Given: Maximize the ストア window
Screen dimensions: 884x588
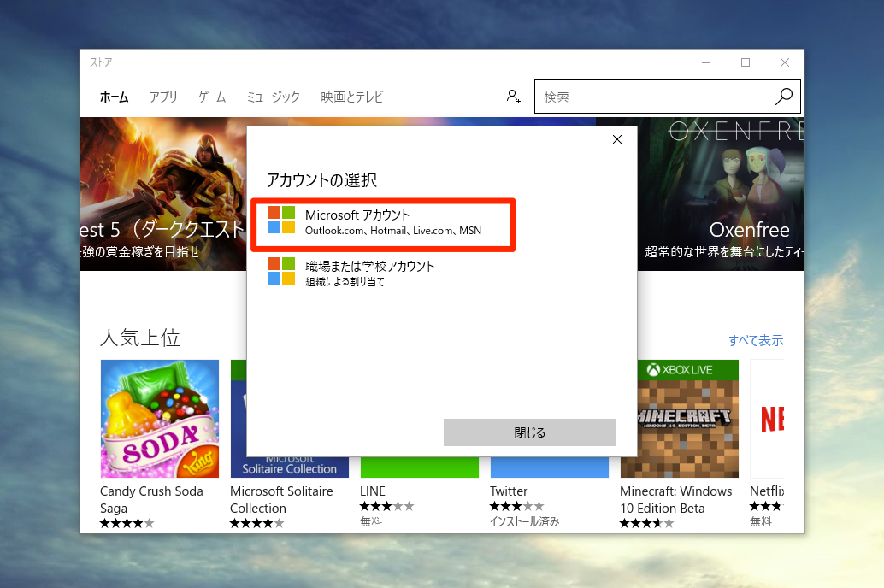Looking at the screenshot, I should click(x=746, y=62).
